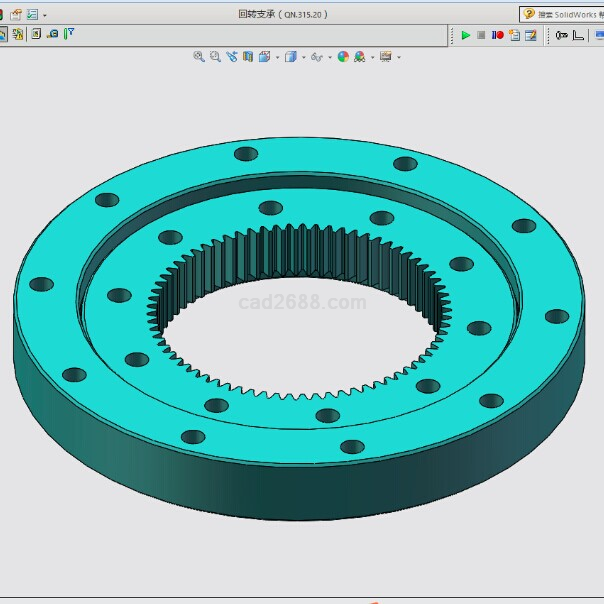604x604 pixels.
Task: Toggle the Filter icon in the left toolbar
Action: (69, 34)
